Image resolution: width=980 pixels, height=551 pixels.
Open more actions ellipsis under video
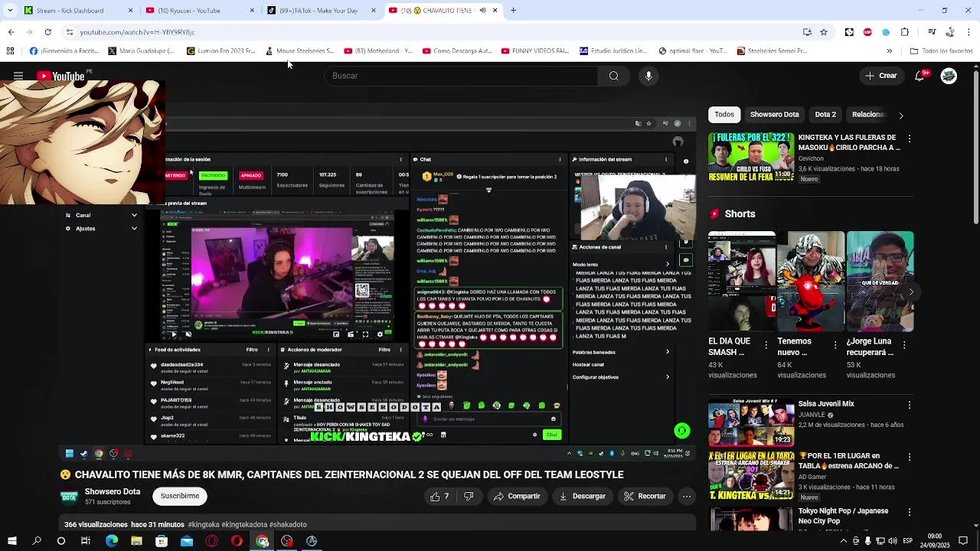coord(687,496)
